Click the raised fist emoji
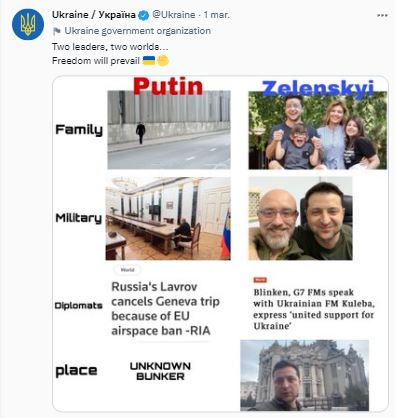This screenshot has width=395, height=418. (x=163, y=61)
